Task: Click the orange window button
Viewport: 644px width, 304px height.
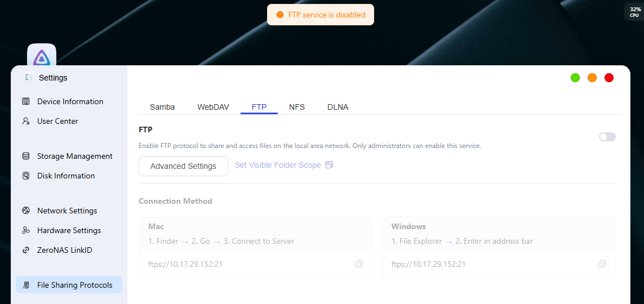Action: pos(592,78)
